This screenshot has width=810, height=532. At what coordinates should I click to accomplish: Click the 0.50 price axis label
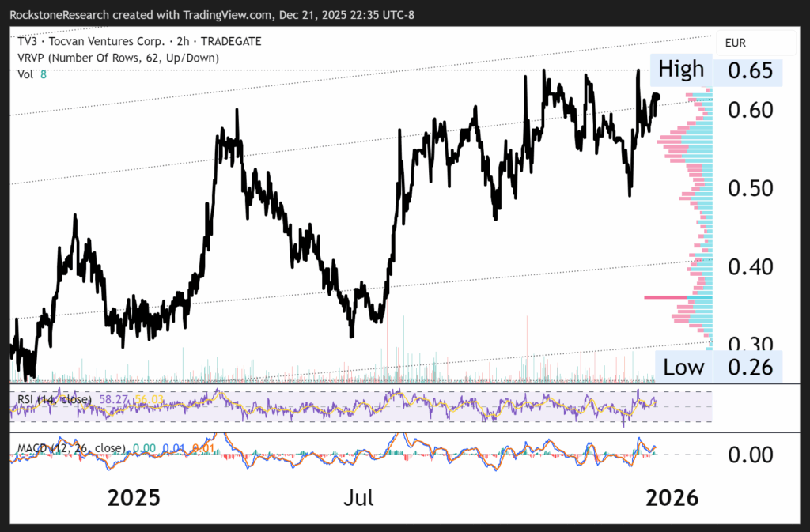point(748,188)
